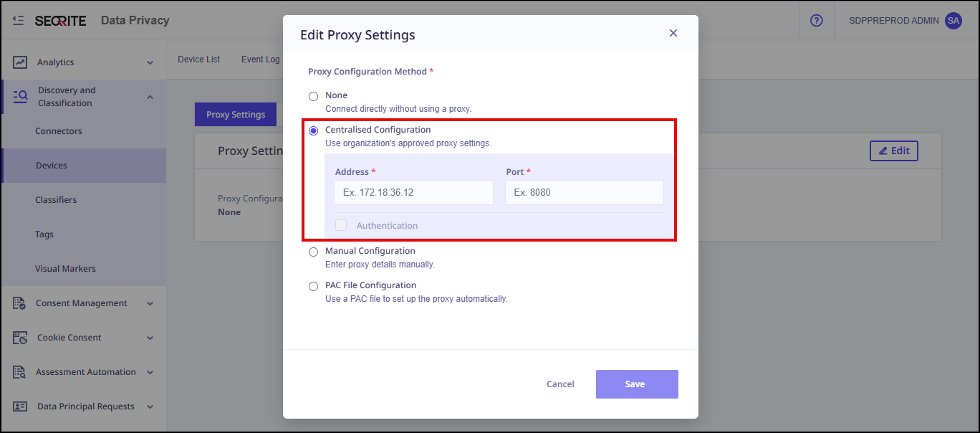Select Manual Configuration radio button
980x433 pixels.
click(x=313, y=252)
